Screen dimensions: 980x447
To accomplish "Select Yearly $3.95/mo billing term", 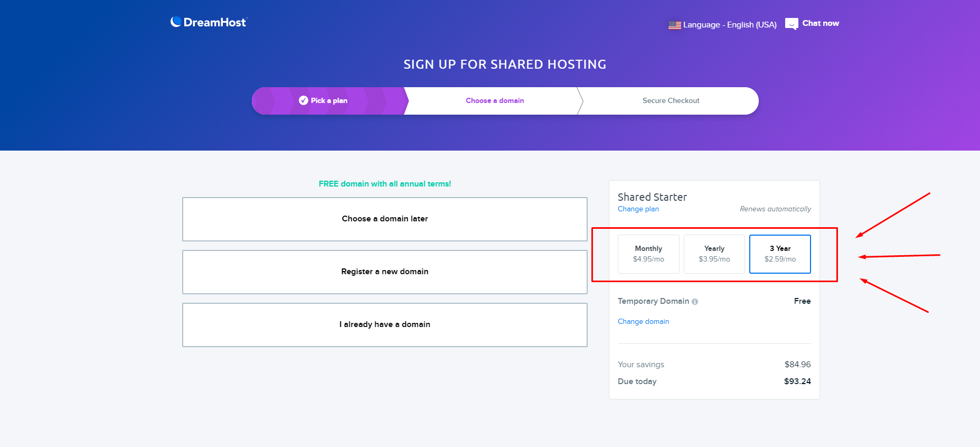I will coord(714,254).
